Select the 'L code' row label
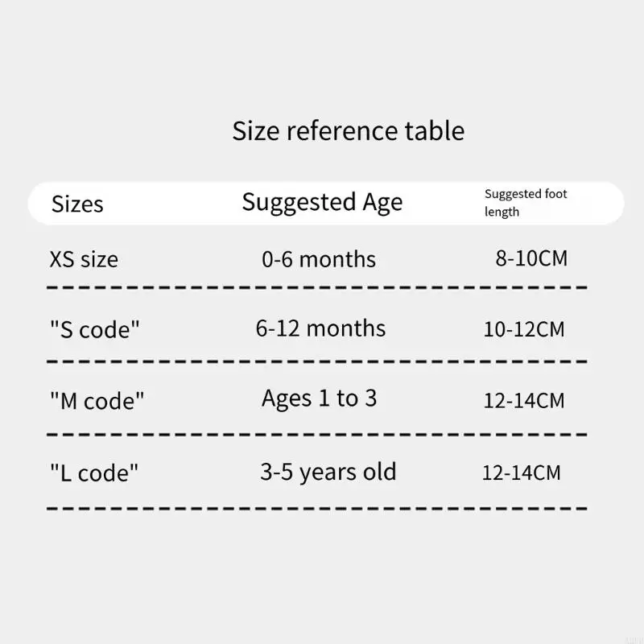This screenshot has width=644, height=644. (x=94, y=473)
